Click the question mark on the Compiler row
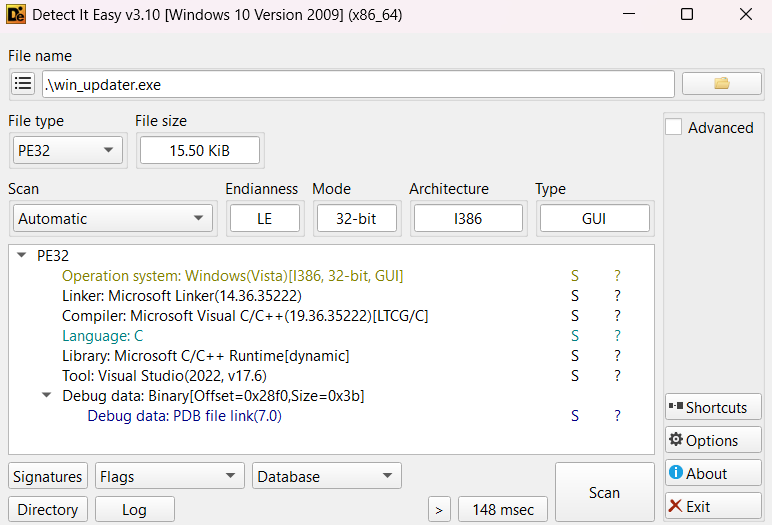The width and height of the screenshot is (772, 525). click(617, 316)
